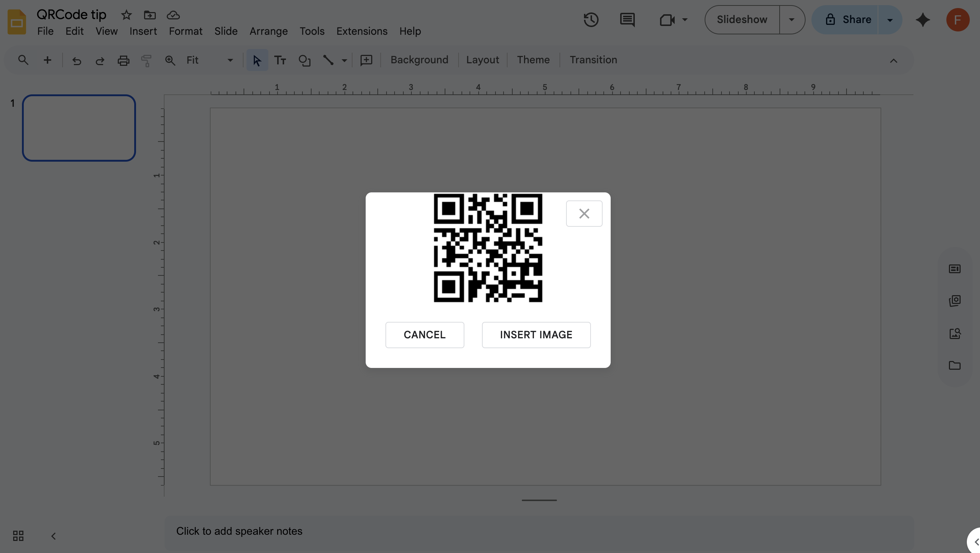Click the speaker notes resize handle
980x553 pixels.
coord(539,500)
